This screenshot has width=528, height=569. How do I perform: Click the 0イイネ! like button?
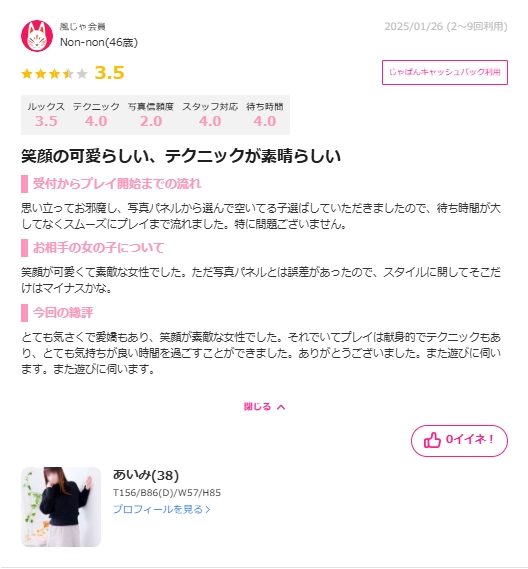(459, 441)
